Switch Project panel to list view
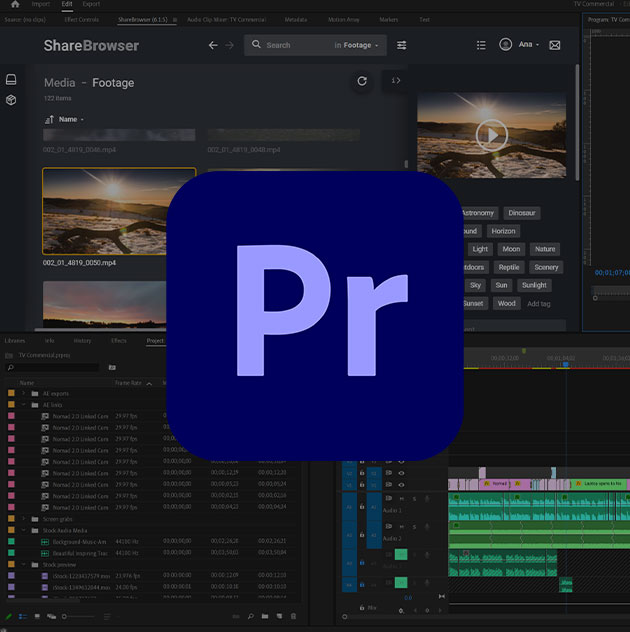 point(23,616)
